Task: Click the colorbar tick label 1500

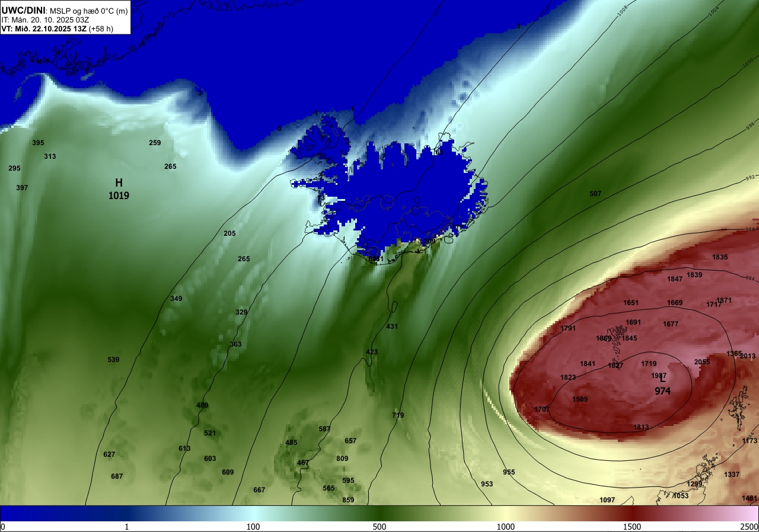Action: coord(632,527)
